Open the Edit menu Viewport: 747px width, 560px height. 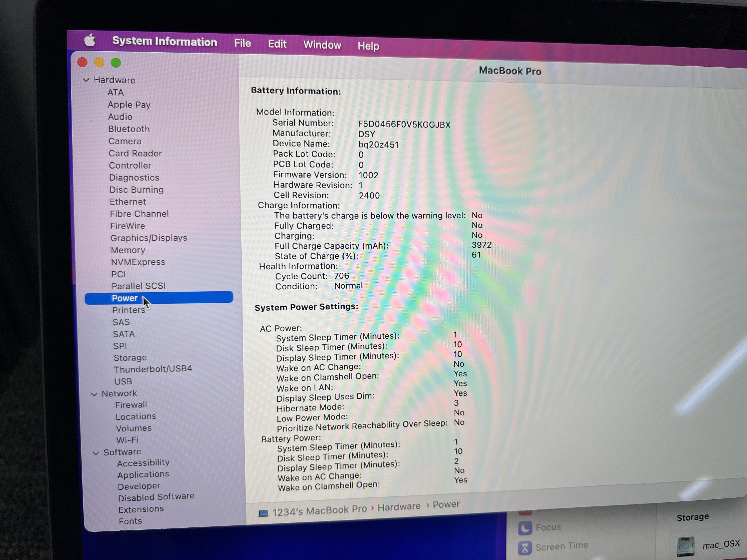277,44
